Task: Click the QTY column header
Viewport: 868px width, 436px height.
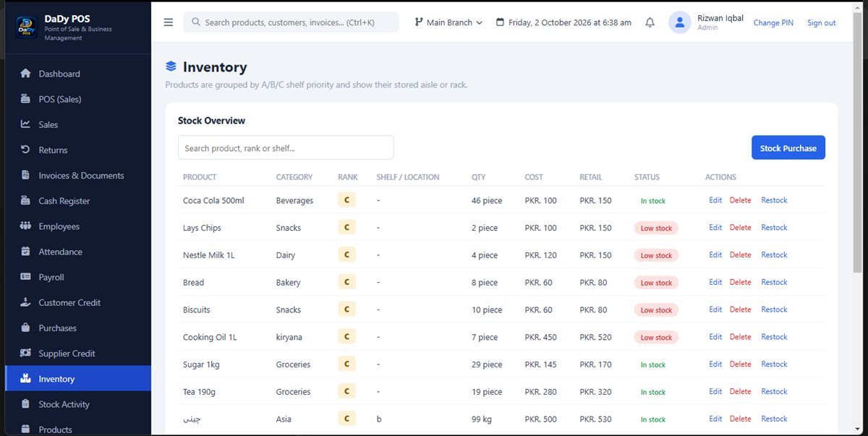Action: pos(479,177)
